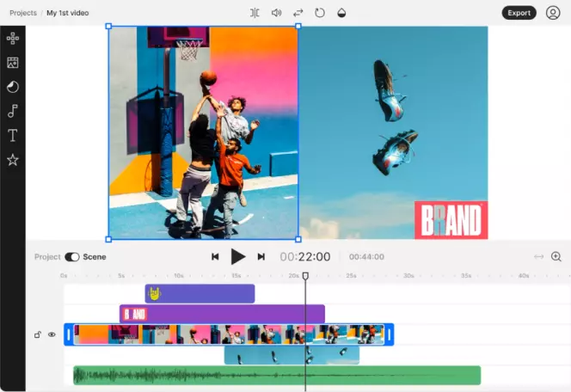Click the swap/replace arrows icon

(298, 13)
